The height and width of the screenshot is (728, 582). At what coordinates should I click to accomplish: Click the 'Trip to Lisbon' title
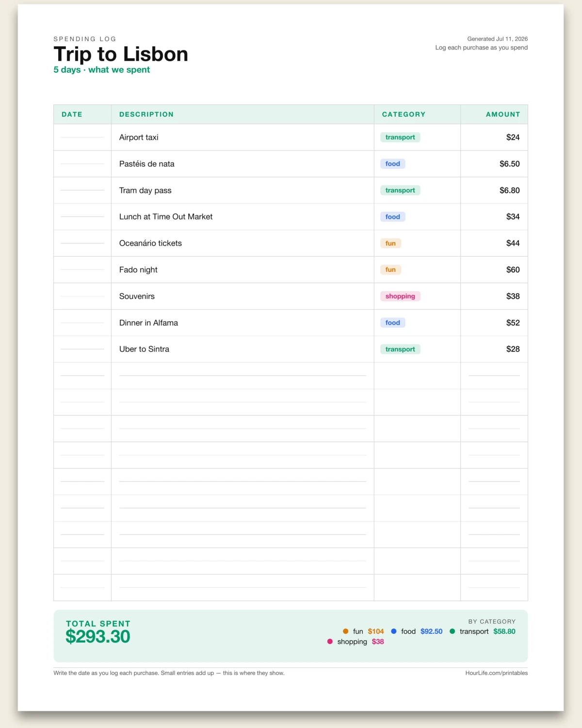[121, 54]
